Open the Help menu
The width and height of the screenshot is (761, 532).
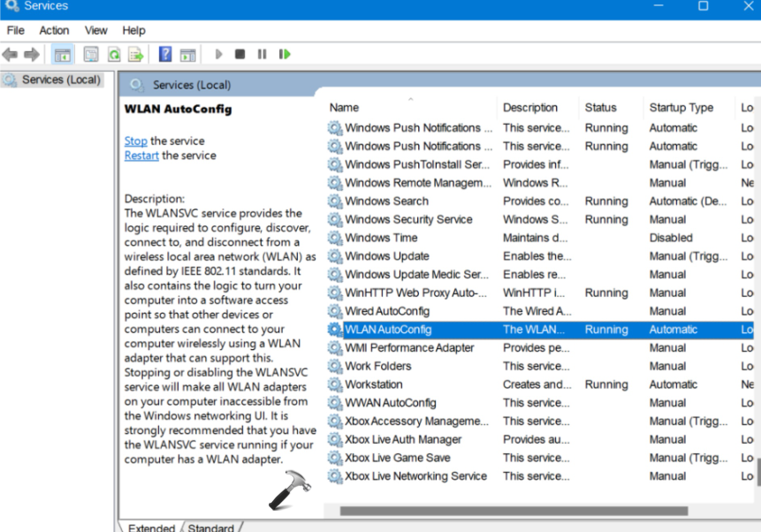(134, 31)
